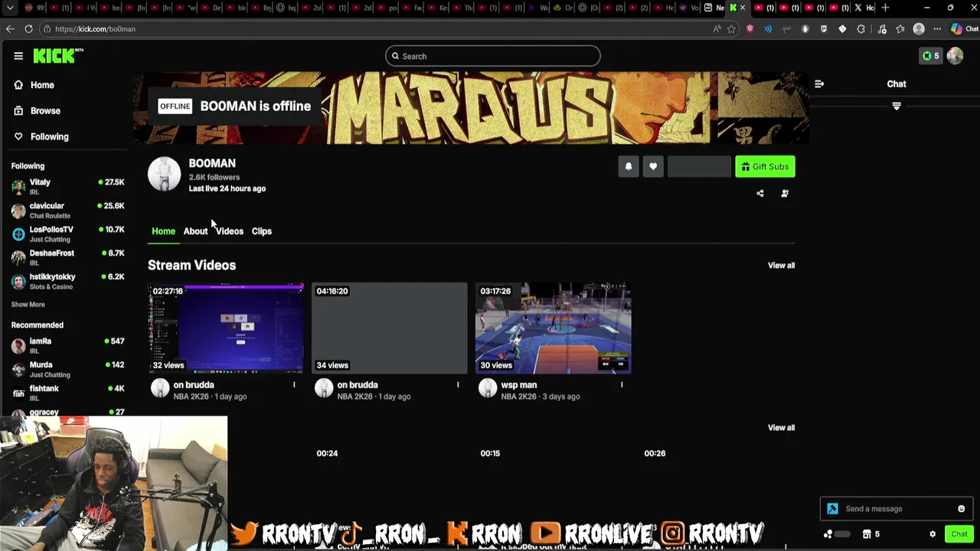Viewport: 980px width, 551px height.
Task: Switch to the Videos tab
Action: click(230, 231)
